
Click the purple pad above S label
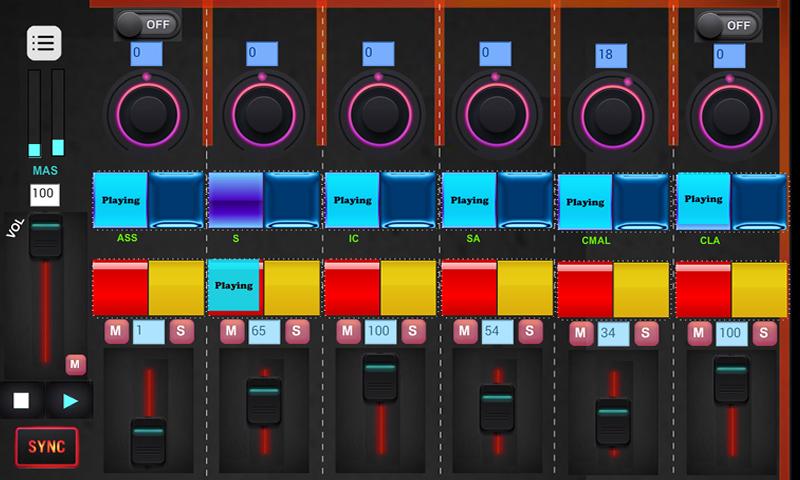[235, 200]
